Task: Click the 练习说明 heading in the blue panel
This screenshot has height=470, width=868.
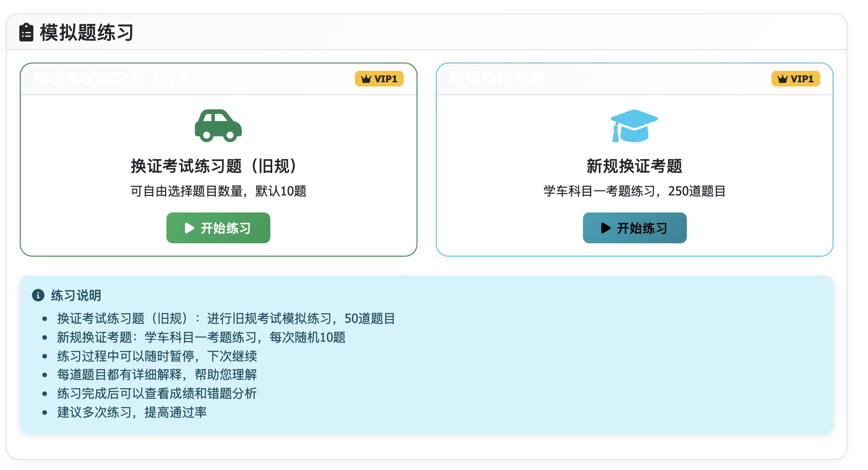Action: tap(76, 296)
